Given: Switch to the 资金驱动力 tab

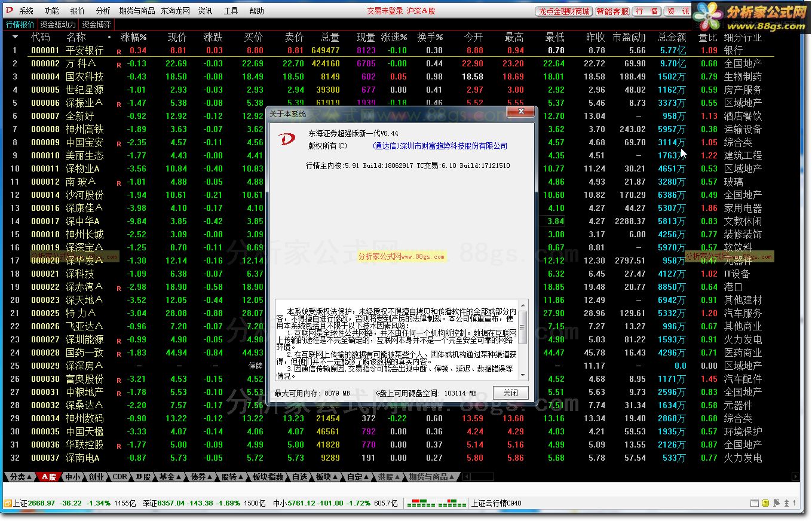Looking at the screenshot, I should [x=58, y=24].
